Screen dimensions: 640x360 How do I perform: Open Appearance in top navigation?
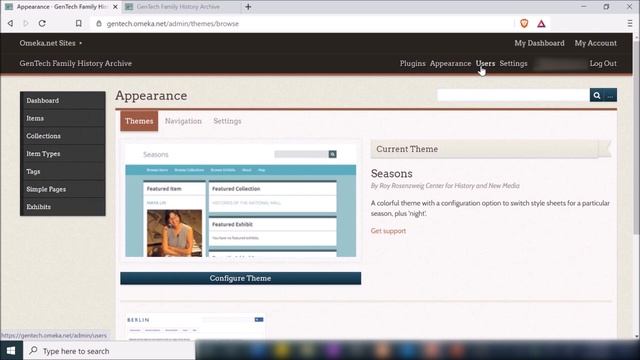coord(450,63)
